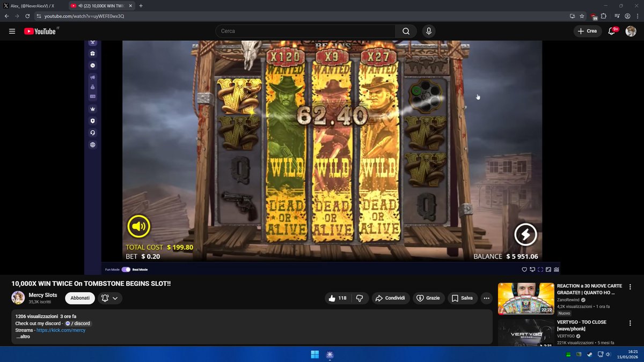Click the Condividi share button

[x=390, y=298]
